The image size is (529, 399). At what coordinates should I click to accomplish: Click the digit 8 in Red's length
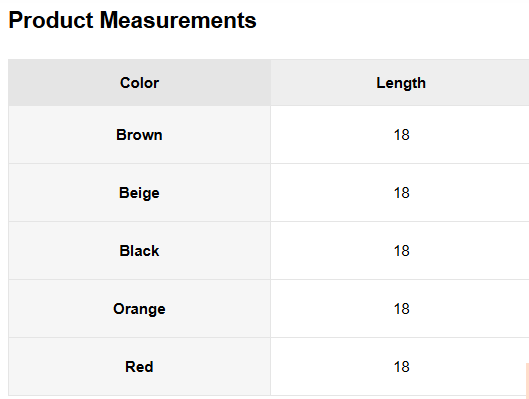(x=405, y=367)
